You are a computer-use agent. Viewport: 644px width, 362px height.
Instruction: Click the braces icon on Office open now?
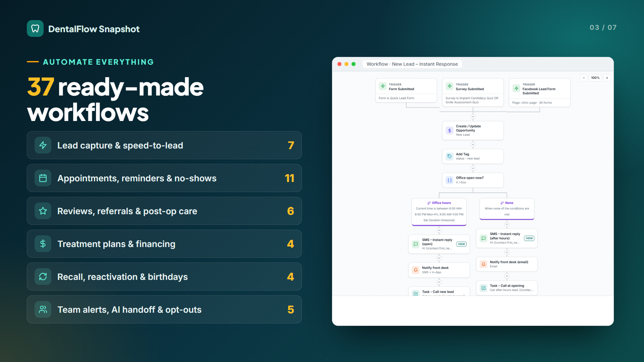tap(449, 180)
